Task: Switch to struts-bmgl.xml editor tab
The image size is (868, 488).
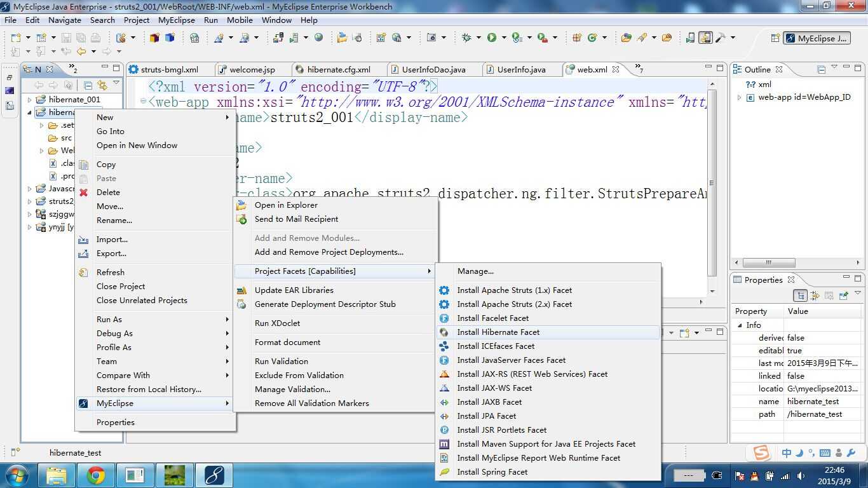Action: 170,70
